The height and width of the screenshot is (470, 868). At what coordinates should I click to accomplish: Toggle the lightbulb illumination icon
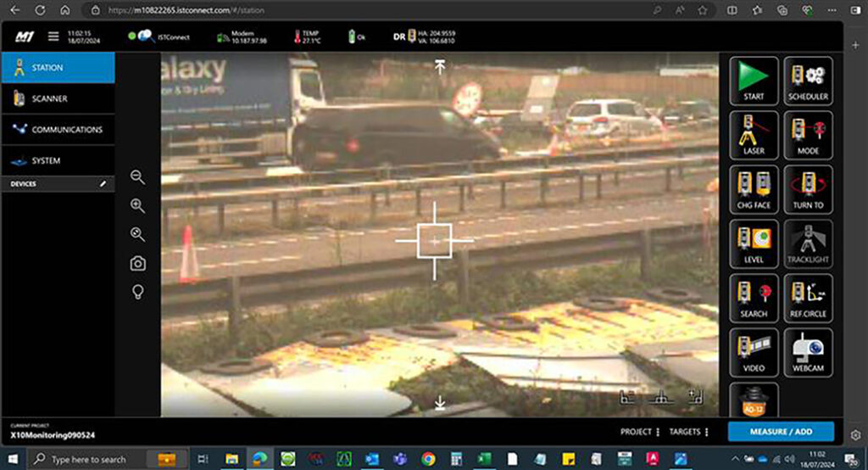click(x=137, y=292)
